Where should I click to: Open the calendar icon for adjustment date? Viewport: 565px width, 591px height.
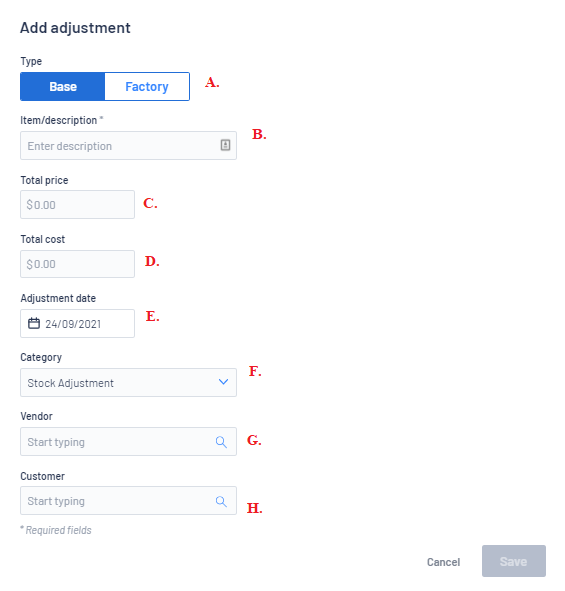tap(34, 323)
